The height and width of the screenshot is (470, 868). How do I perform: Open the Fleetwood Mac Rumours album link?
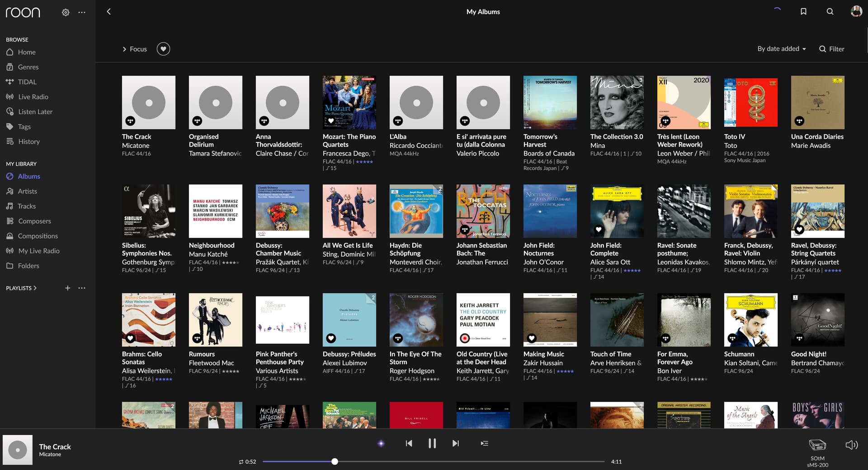pyautogui.click(x=202, y=354)
